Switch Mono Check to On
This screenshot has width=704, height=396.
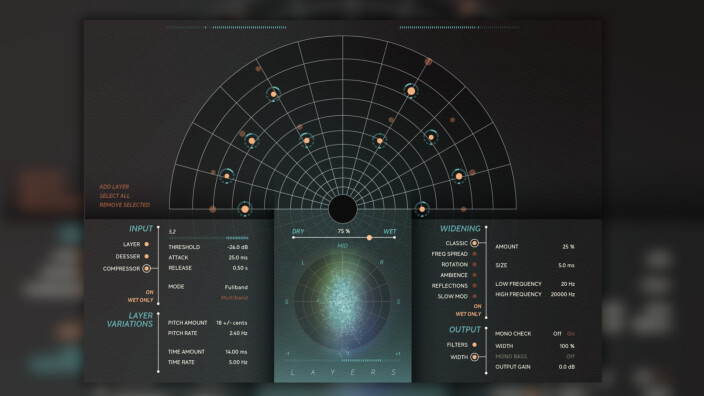coord(571,334)
